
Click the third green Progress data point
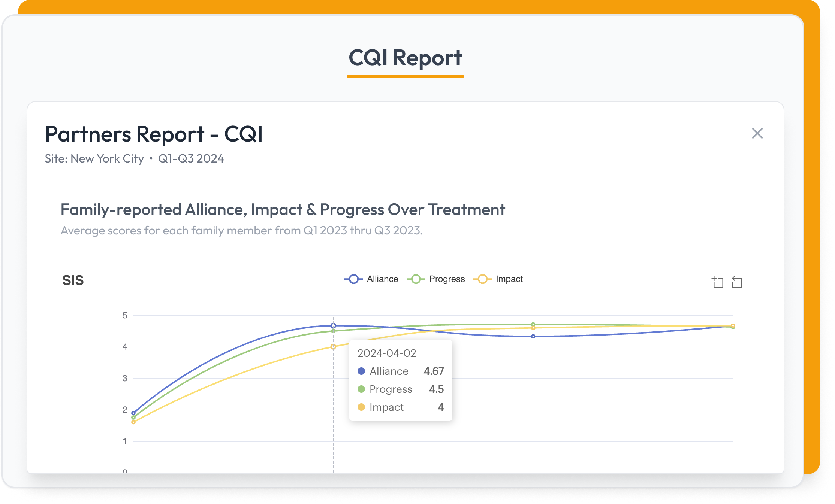533,324
